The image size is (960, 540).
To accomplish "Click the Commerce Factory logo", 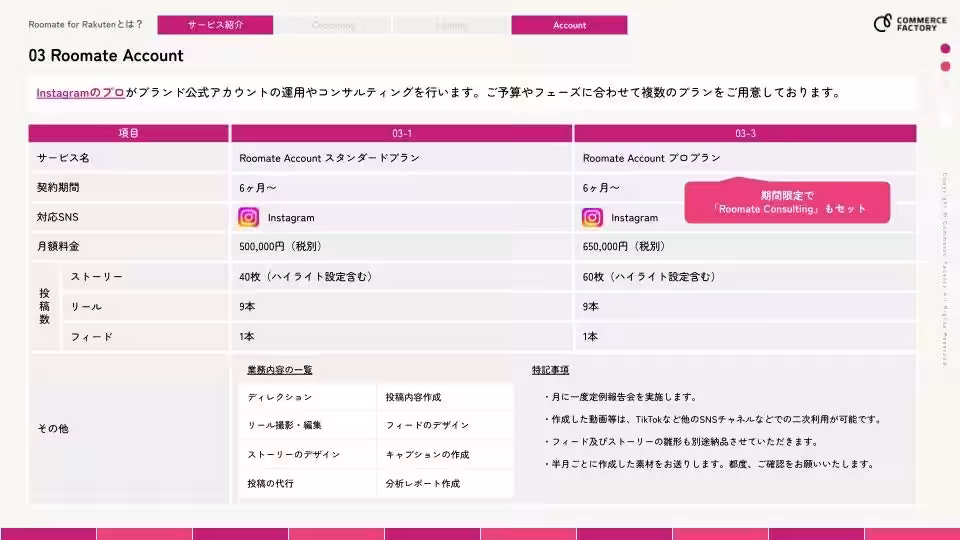I will point(910,23).
